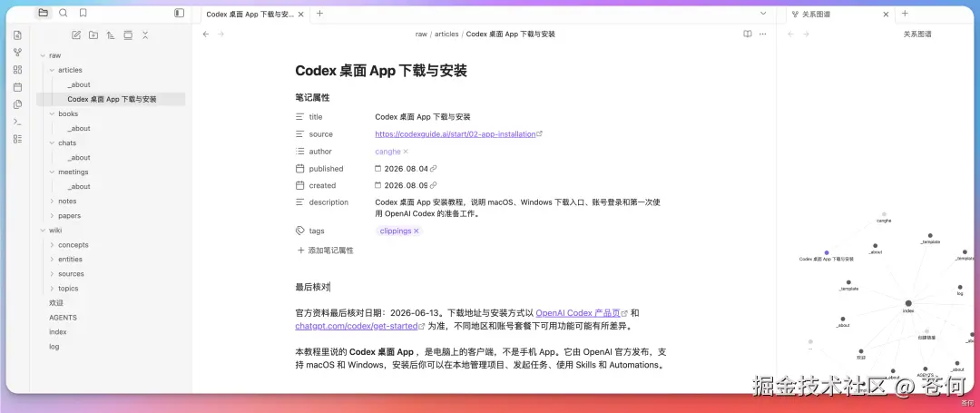
Task: Click the checklist icon at ribbon bottom
Action: coord(17,139)
